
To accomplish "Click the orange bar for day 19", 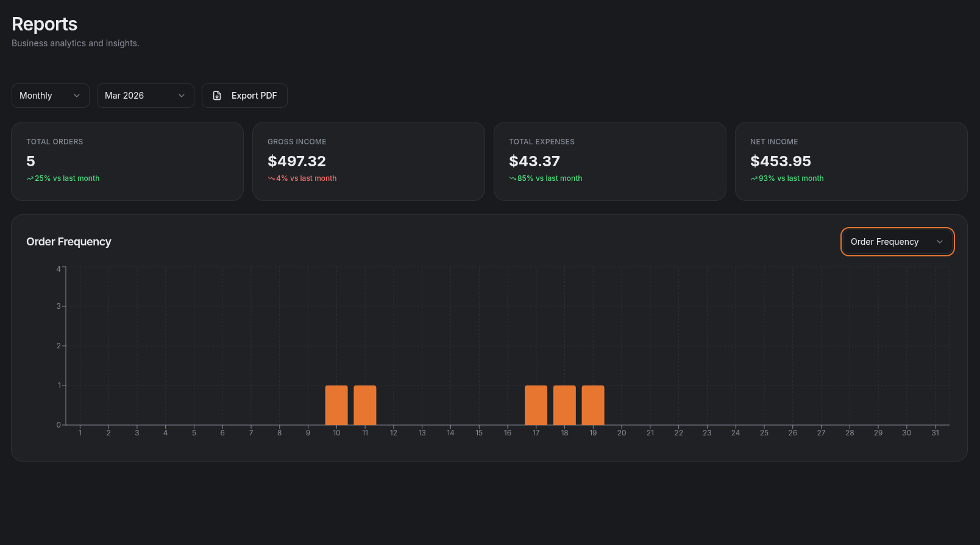I will [593, 405].
